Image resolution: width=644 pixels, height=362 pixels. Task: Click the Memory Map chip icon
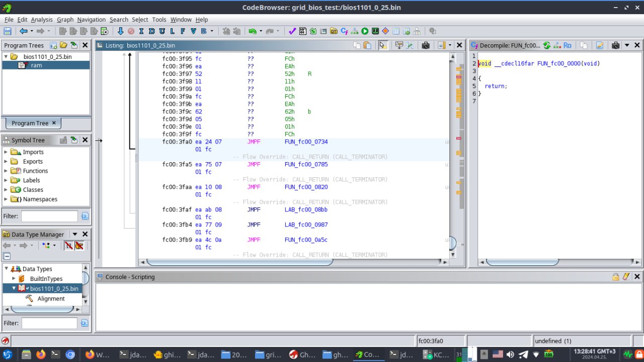pyautogui.click(x=375, y=31)
